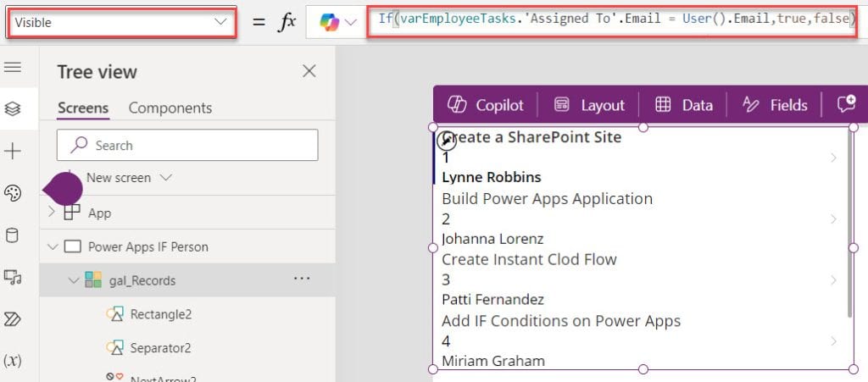Image resolution: width=868 pixels, height=382 pixels.
Task: Open the Media pane icon
Action: (12, 277)
